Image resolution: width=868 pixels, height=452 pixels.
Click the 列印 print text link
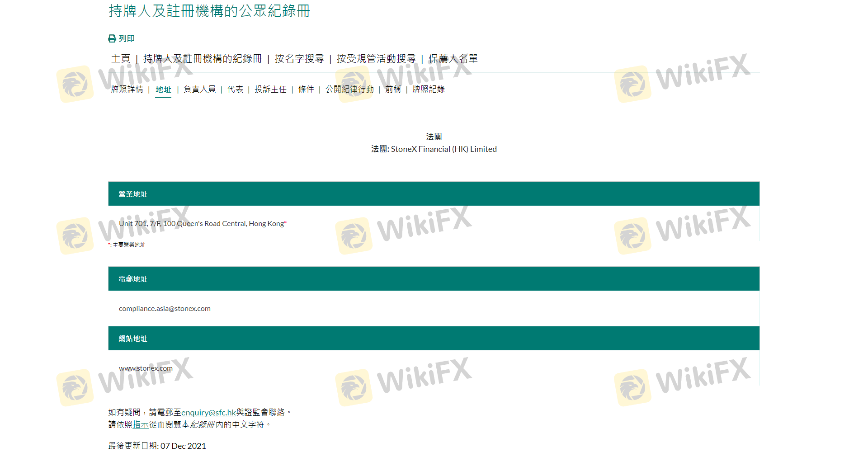click(x=127, y=39)
